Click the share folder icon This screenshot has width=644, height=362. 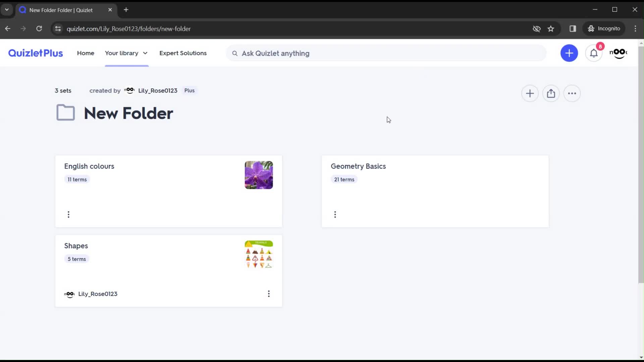(551, 93)
